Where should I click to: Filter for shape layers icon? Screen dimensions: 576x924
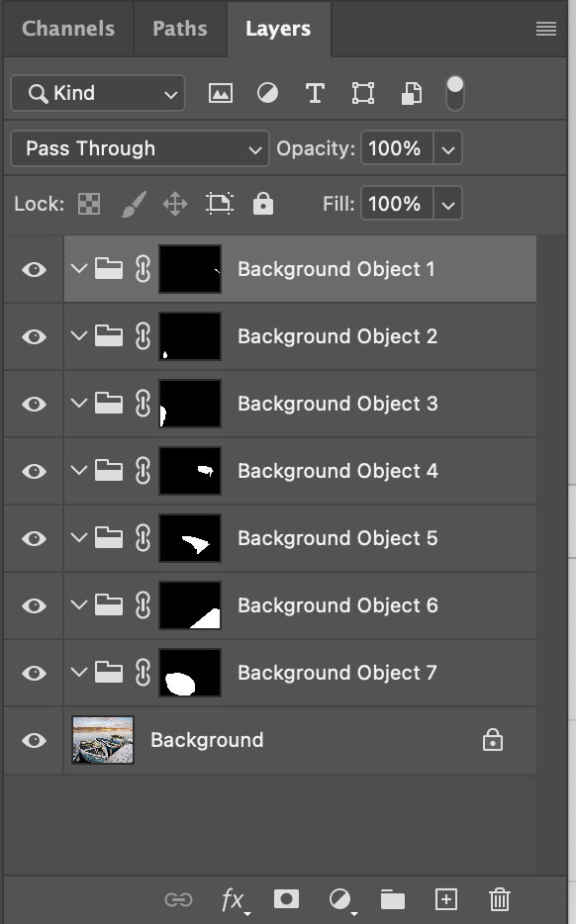coord(362,93)
